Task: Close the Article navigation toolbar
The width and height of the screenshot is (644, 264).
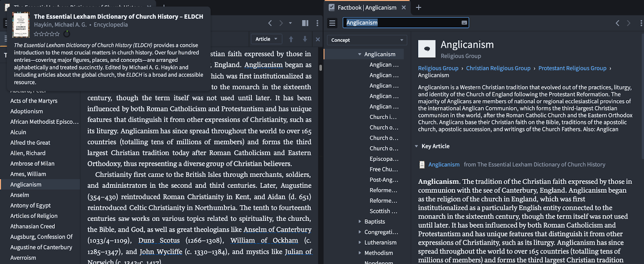Action: (318, 39)
